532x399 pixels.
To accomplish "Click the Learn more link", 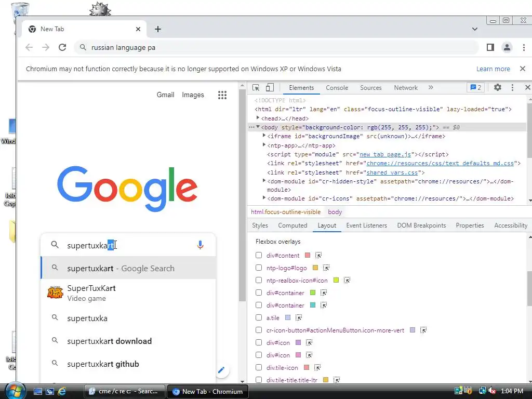I will click(x=493, y=69).
